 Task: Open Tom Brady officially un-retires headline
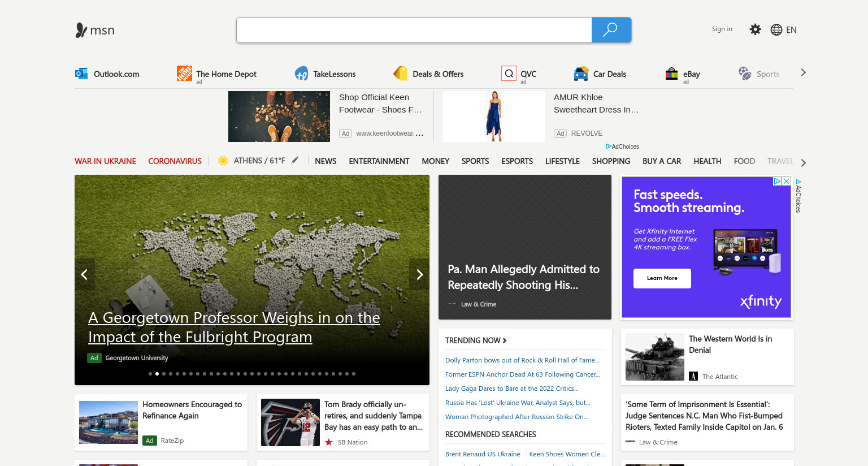[374, 416]
